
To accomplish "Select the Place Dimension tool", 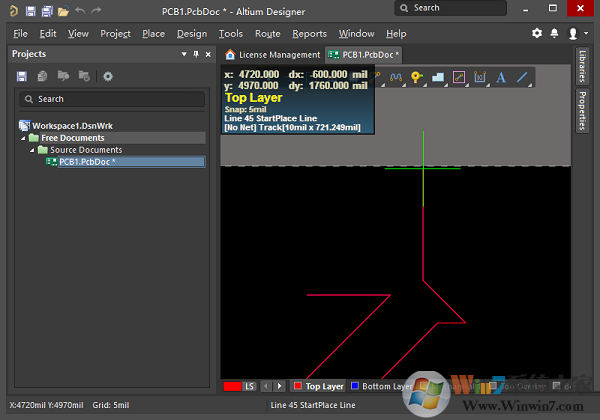I will pyautogui.click(x=480, y=78).
